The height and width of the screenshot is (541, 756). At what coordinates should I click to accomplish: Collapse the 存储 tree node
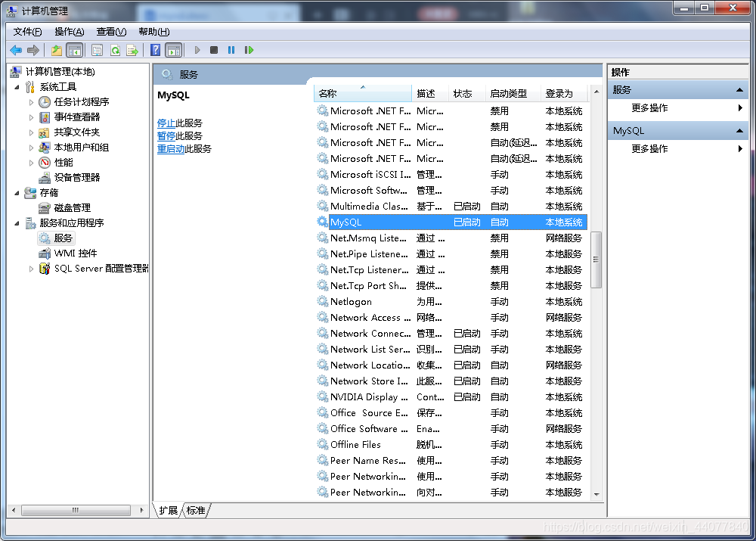click(x=17, y=193)
